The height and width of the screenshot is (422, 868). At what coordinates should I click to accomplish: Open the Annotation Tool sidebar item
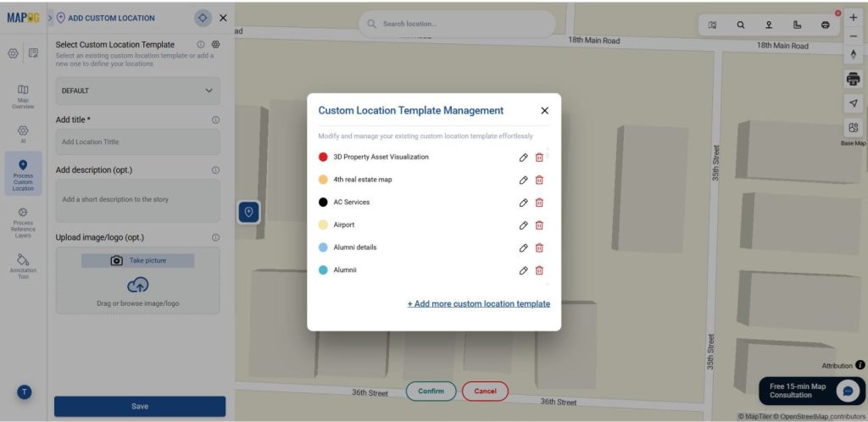pyautogui.click(x=23, y=266)
